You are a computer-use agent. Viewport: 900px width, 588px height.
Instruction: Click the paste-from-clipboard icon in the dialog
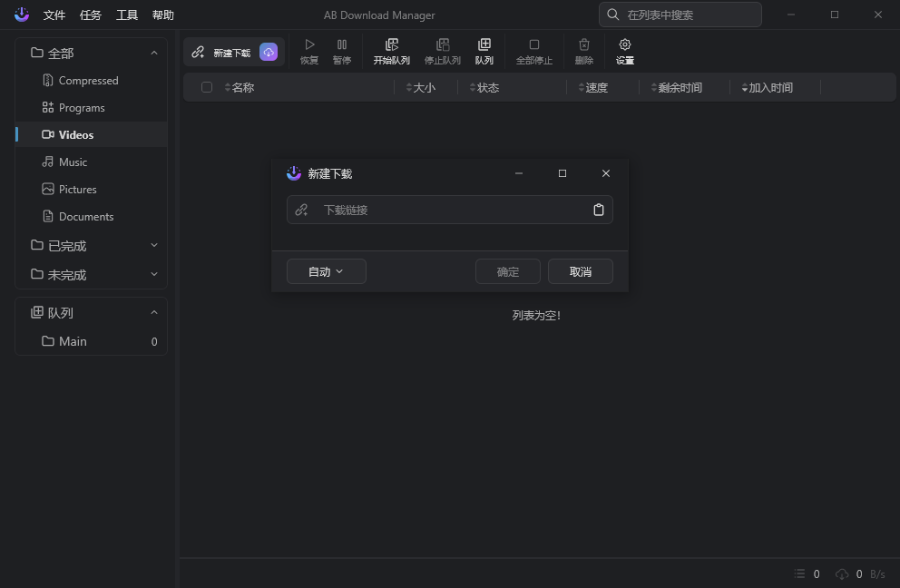[x=599, y=210]
